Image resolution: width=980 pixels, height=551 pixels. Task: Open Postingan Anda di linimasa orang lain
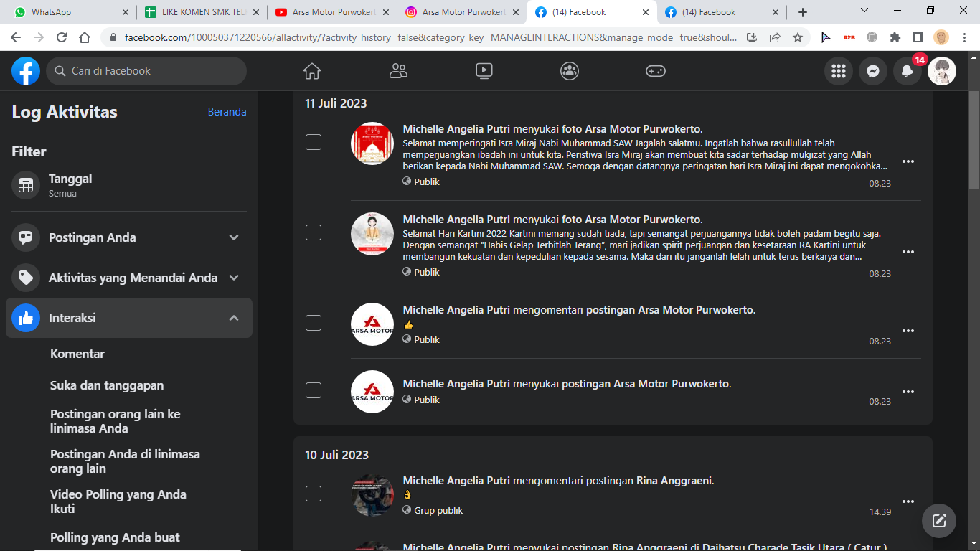click(x=125, y=461)
